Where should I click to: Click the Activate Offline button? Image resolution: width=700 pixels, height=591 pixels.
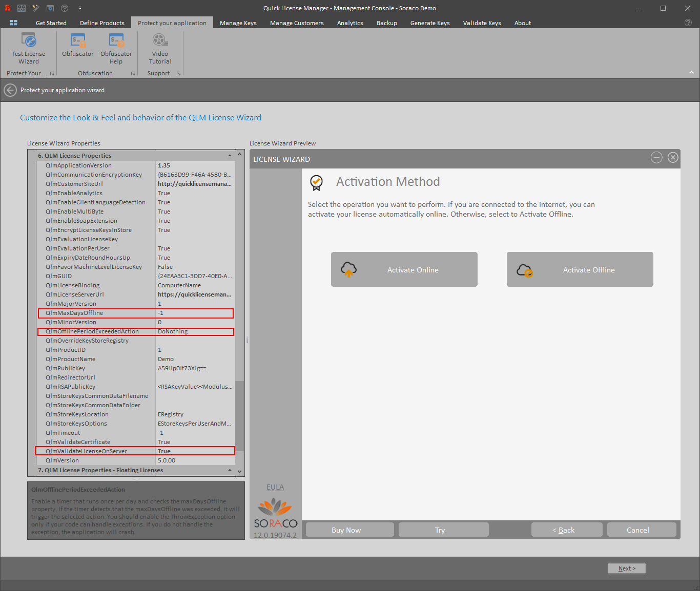pos(580,269)
